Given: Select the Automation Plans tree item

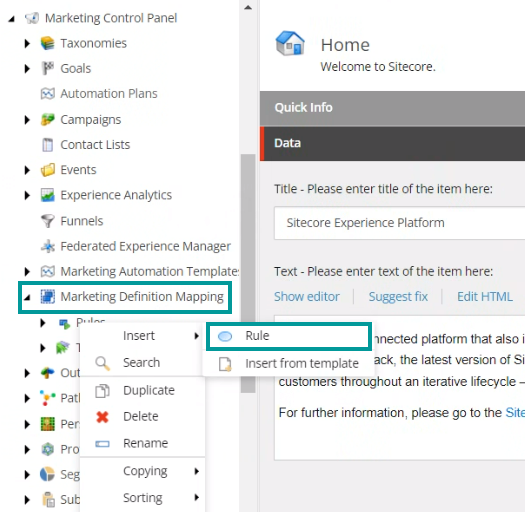Looking at the screenshot, I should pyautogui.click(x=108, y=93).
